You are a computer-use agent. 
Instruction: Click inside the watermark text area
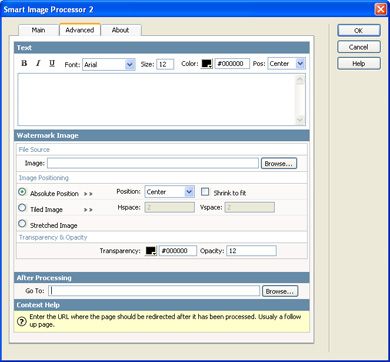(156, 99)
